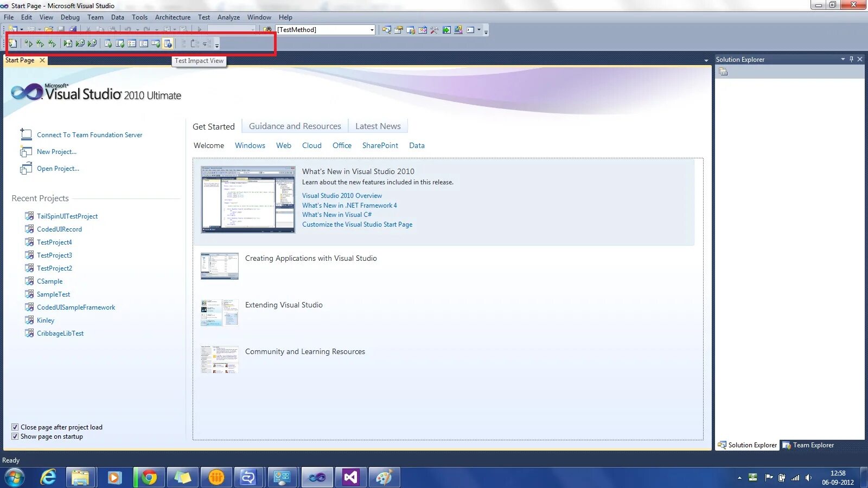Run all impacted tests icon
The height and width of the screenshot is (488, 868).
point(52,43)
